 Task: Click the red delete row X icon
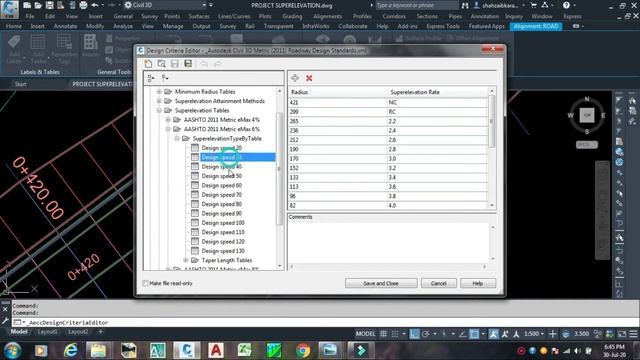309,78
